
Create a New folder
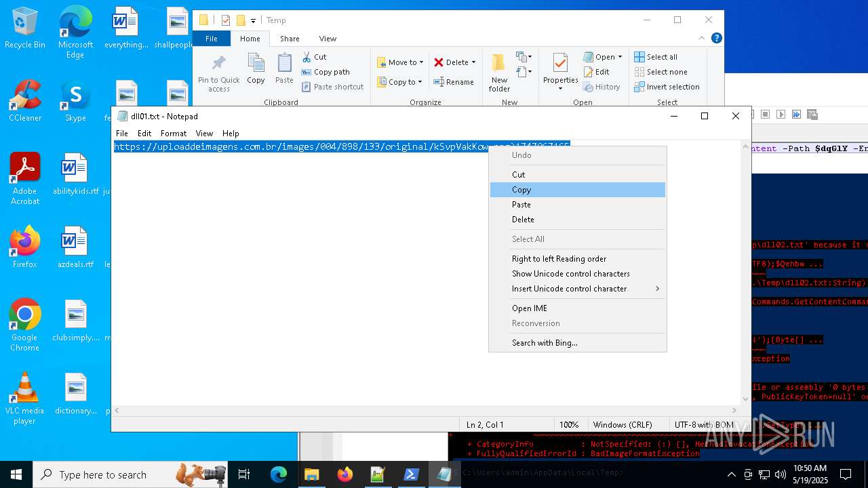pos(499,73)
